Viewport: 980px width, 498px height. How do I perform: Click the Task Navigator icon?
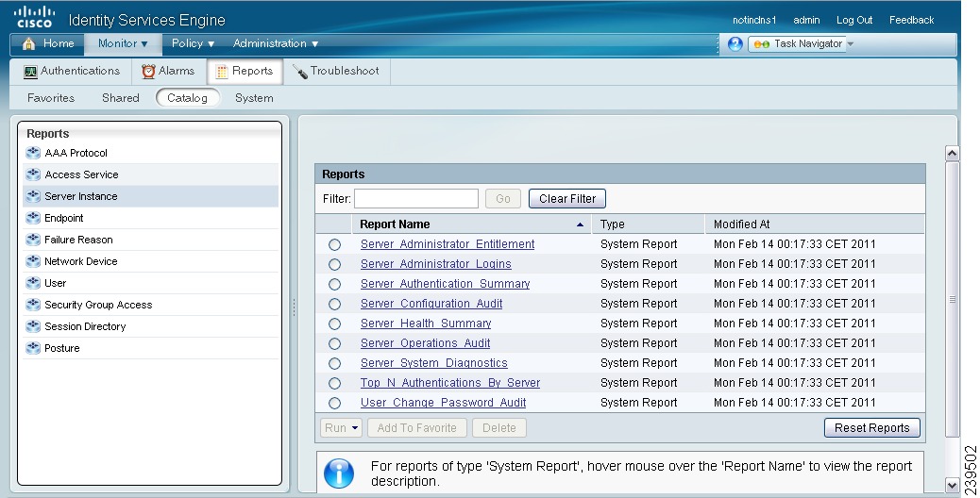click(x=761, y=44)
